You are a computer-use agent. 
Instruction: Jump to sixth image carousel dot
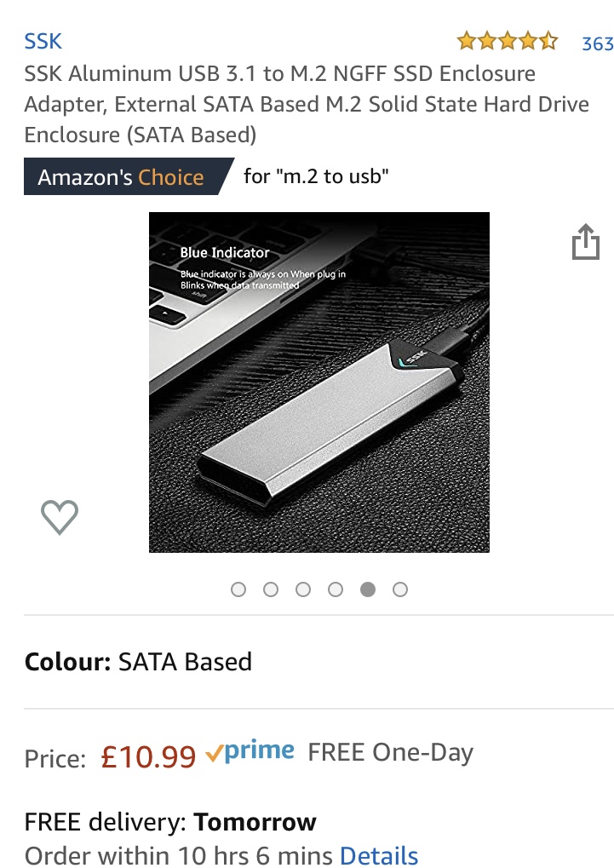[400, 589]
